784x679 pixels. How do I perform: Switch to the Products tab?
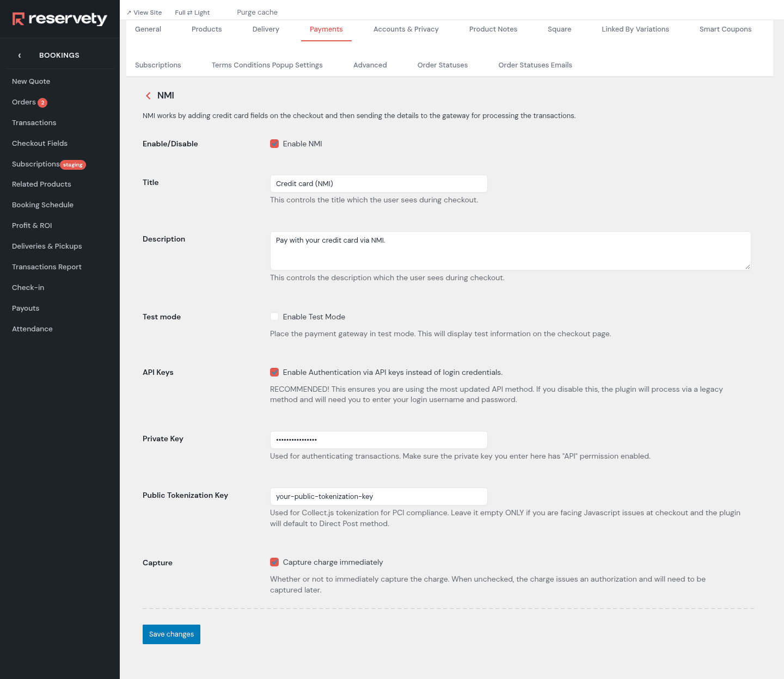(207, 29)
